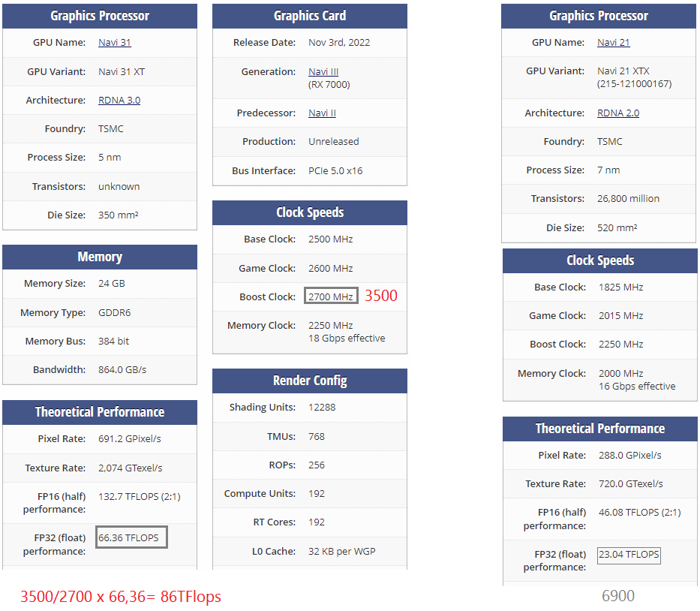
Task: Click the 26,800 million transistors value
Action: (x=628, y=198)
